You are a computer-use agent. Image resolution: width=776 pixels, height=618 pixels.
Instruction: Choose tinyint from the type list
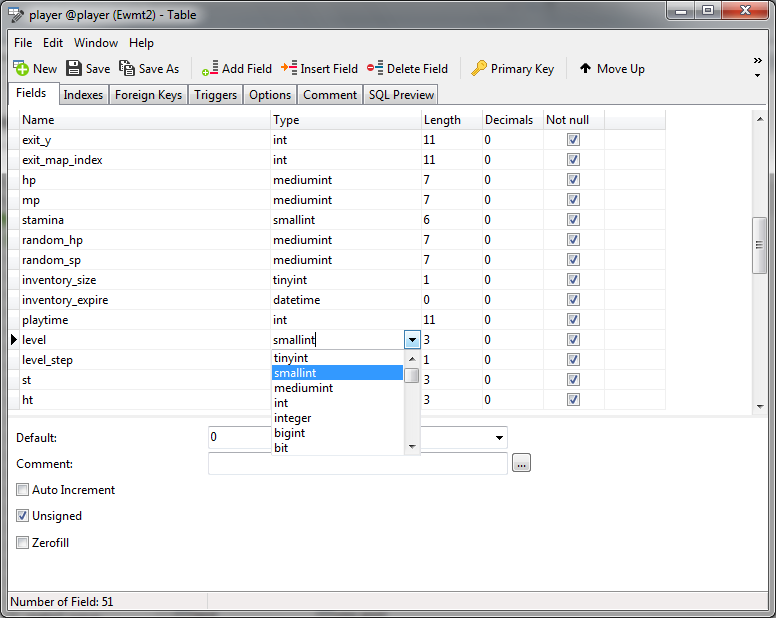(338, 358)
